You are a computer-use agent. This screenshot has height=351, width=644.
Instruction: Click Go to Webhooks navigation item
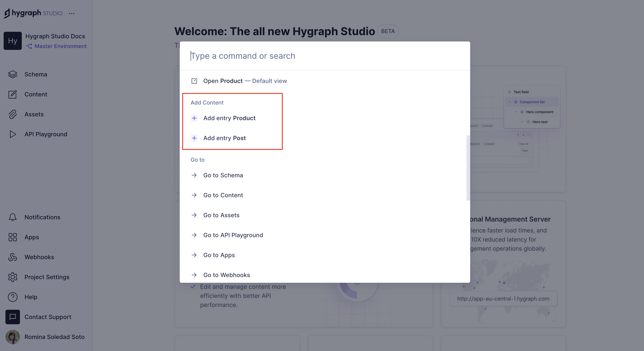[x=227, y=275]
